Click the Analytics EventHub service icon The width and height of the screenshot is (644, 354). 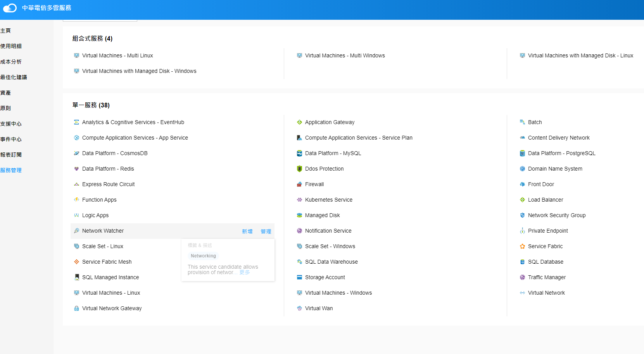coord(76,122)
